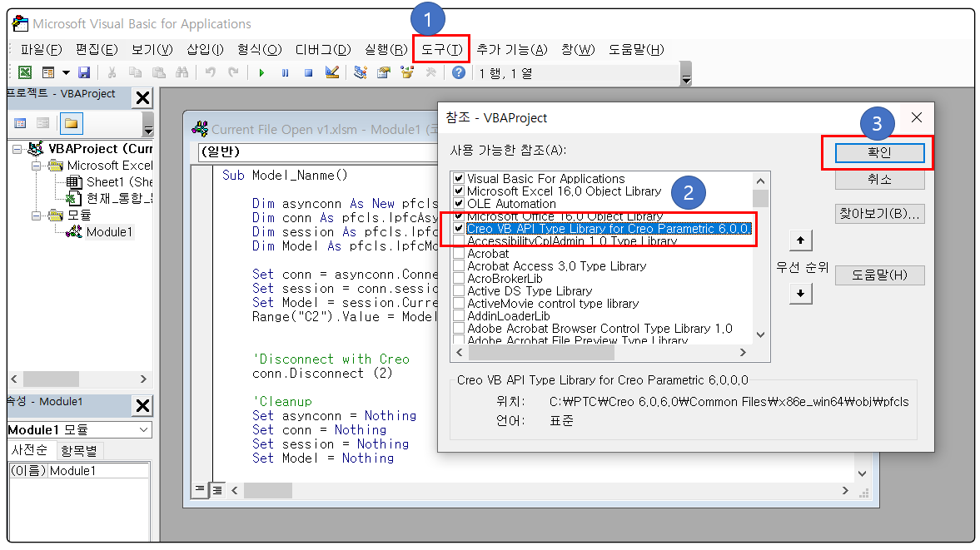Screen dimensions: 980x550
Task: Open the 도움말(H) menu
Action: pyautogui.click(x=636, y=49)
